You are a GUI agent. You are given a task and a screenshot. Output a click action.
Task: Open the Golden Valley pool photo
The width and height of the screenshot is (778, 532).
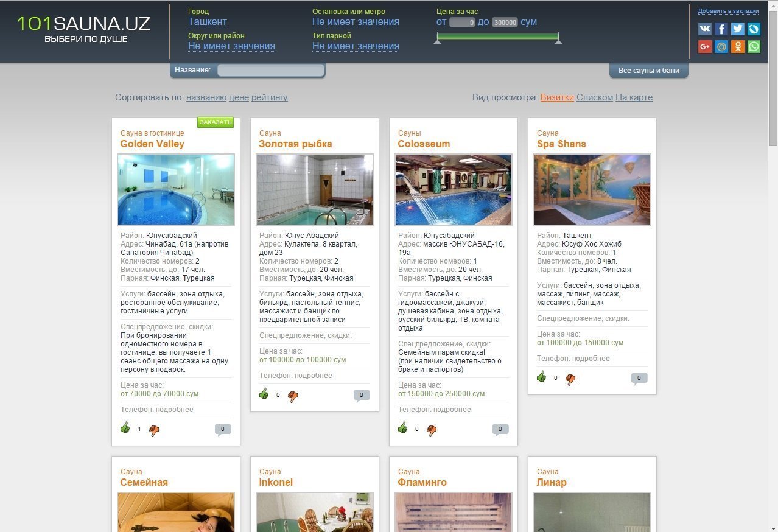click(176, 189)
